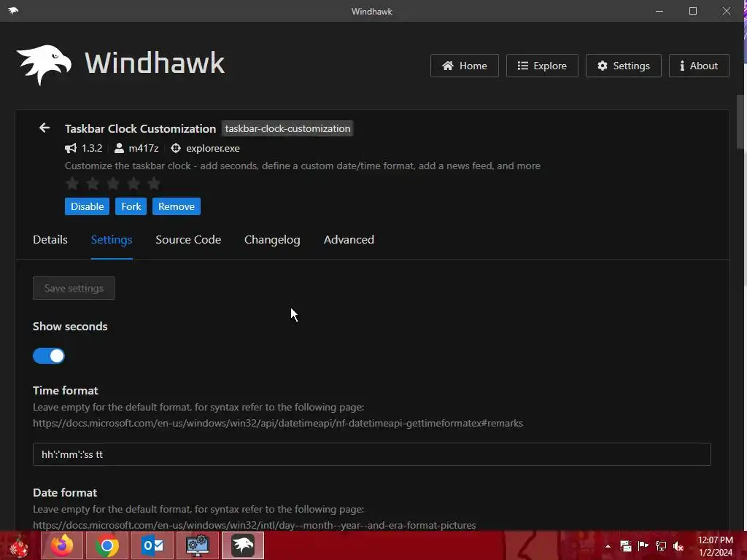Select the mod Settings tab
Screen dimensions: 747x560
[112, 239]
